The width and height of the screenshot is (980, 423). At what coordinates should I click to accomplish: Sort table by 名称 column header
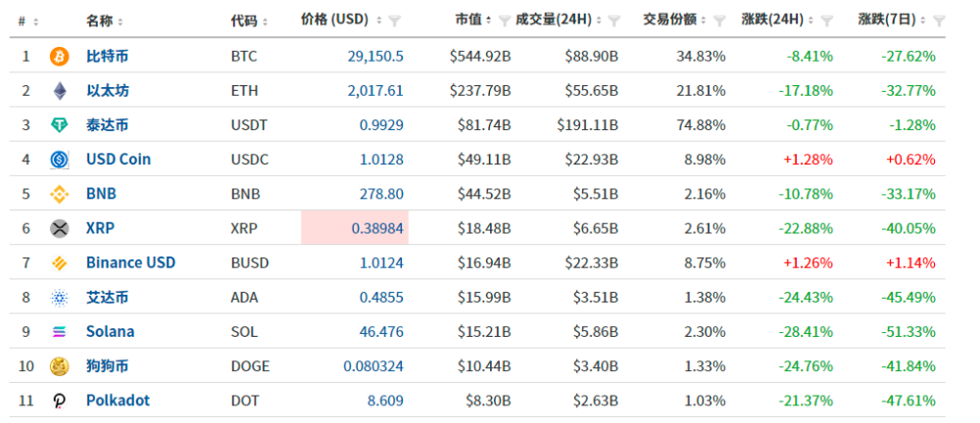[x=105, y=21]
